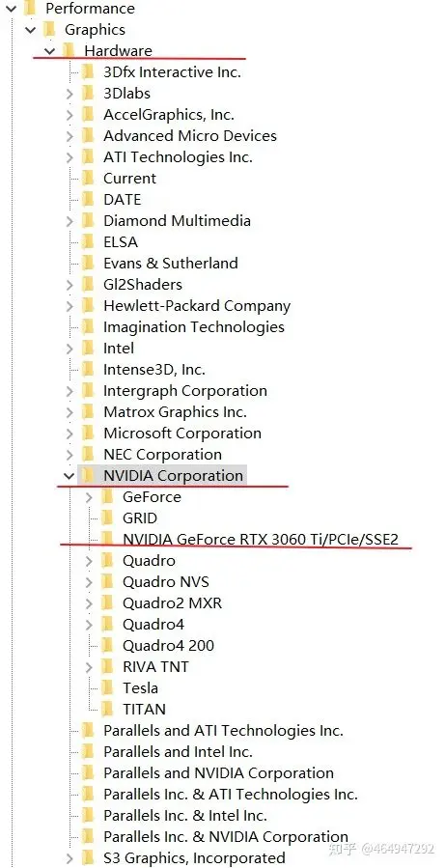Click the Tesla folder icon

pos(106,688)
